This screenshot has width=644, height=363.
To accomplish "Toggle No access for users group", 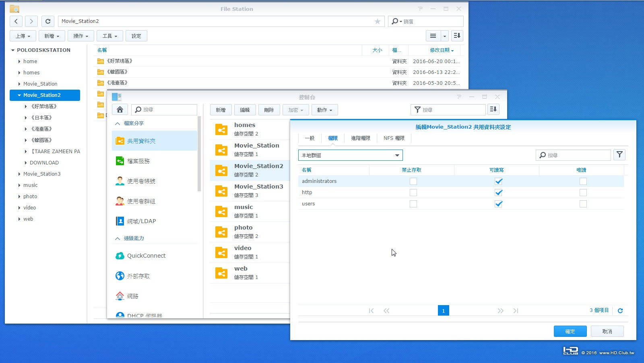I will (x=413, y=204).
